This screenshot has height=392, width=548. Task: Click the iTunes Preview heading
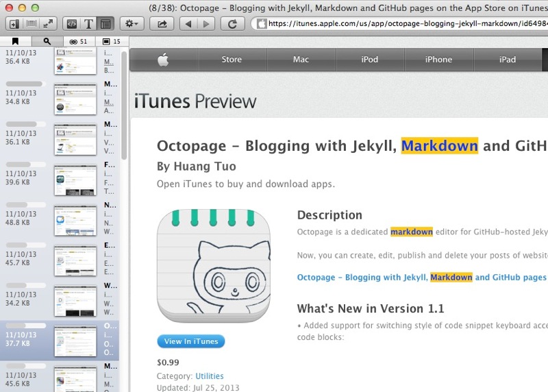click(195, 101)
